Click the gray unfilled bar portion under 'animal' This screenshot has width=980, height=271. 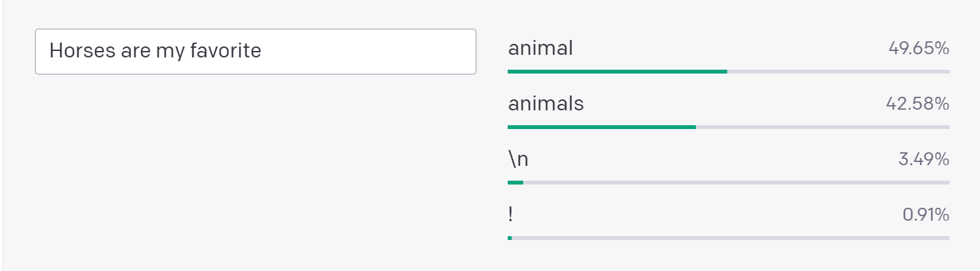pyautogui.click(x=838, y=72)
